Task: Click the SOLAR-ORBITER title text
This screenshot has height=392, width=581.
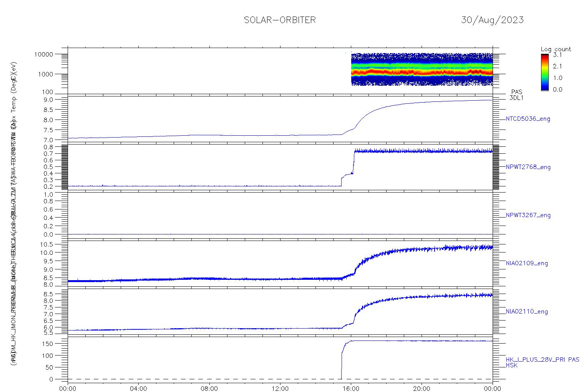Action: 280,20
